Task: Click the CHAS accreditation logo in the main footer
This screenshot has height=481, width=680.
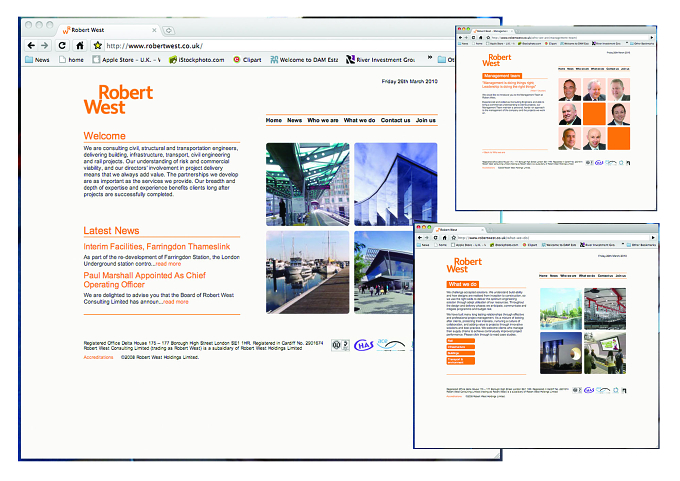Action: [x=364, y=345]
